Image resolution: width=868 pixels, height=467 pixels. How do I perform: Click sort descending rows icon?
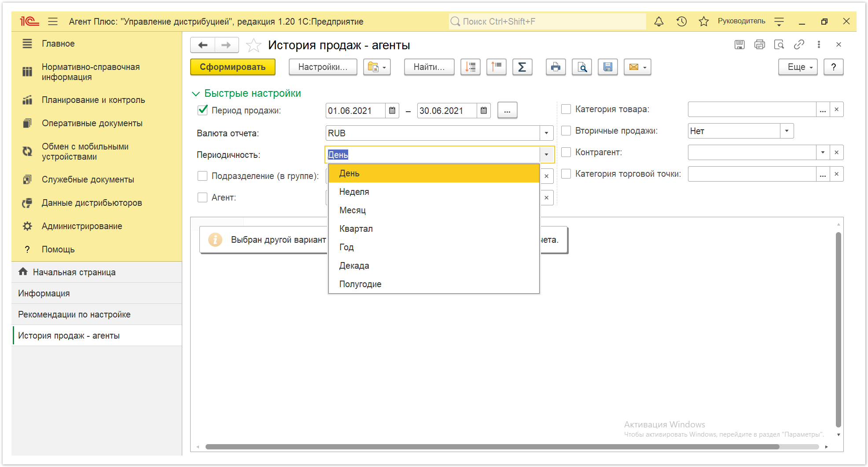(x=470, y=67)
